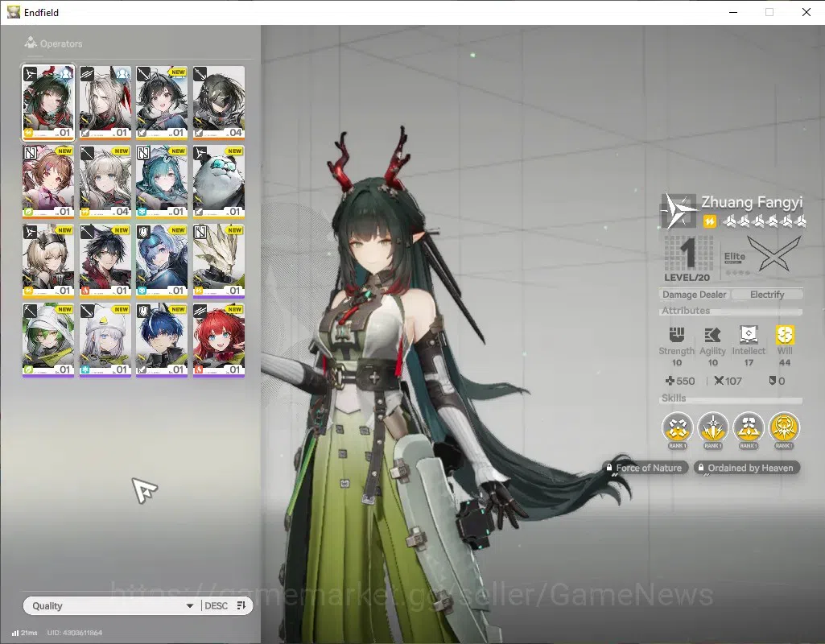Pick the red-haired girl operator card

pos(218,340)
